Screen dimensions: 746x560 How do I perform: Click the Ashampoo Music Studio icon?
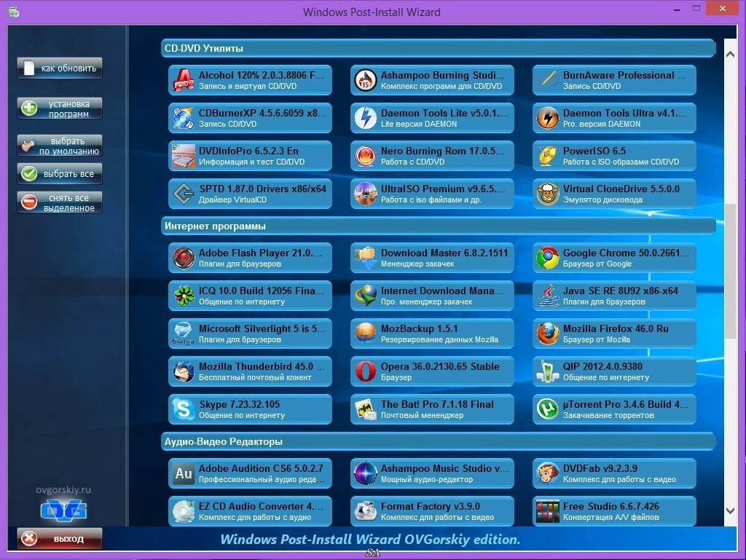366,473
